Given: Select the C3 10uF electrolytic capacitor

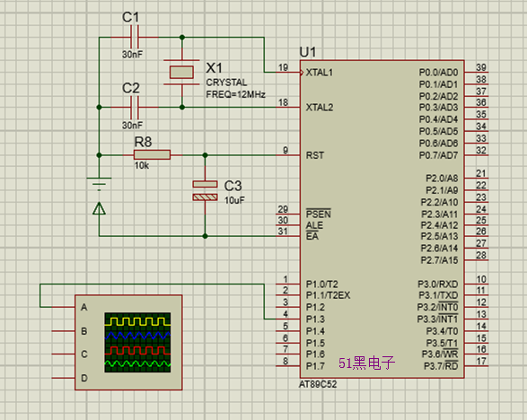Looking at the screenshot, I should pos(205,190).
